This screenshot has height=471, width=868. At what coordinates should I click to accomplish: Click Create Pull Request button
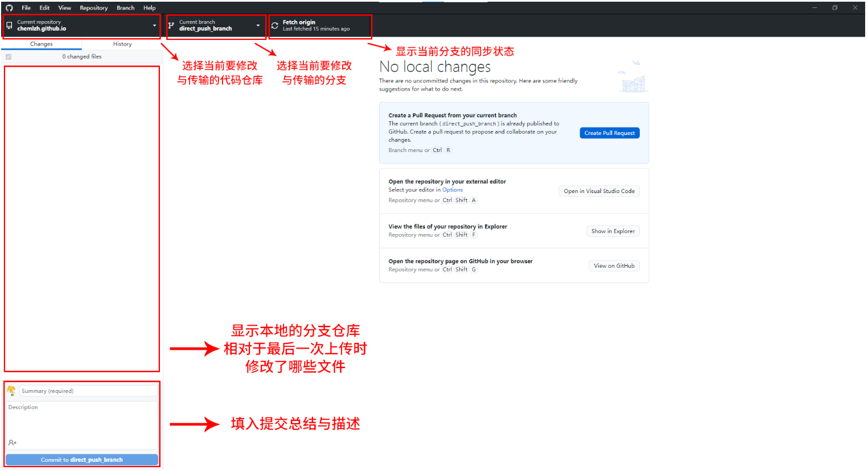(610, 133)
